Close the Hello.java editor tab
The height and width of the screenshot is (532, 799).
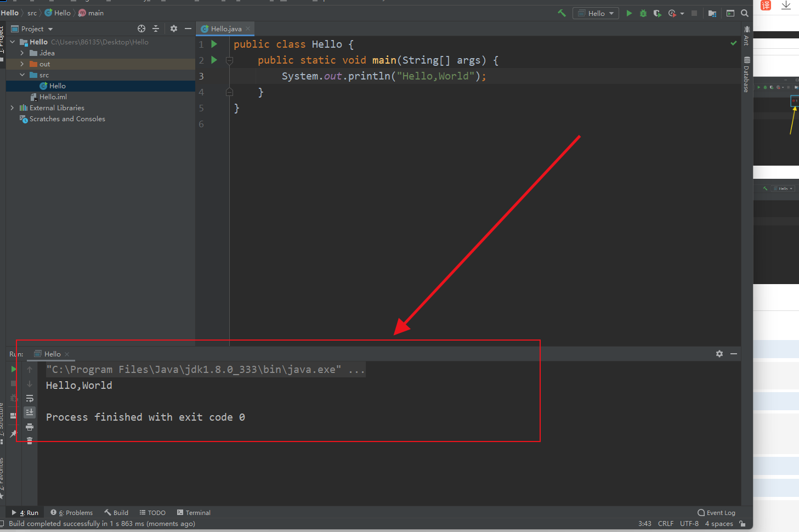[248, 29]
